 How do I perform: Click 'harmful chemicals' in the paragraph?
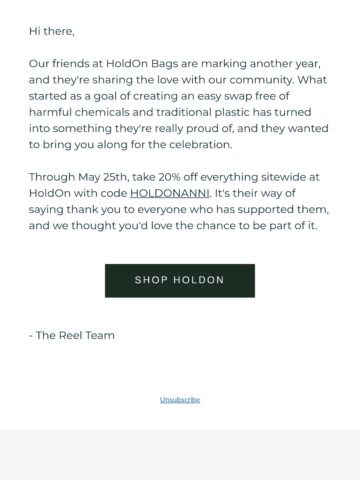tap(79, 112)
